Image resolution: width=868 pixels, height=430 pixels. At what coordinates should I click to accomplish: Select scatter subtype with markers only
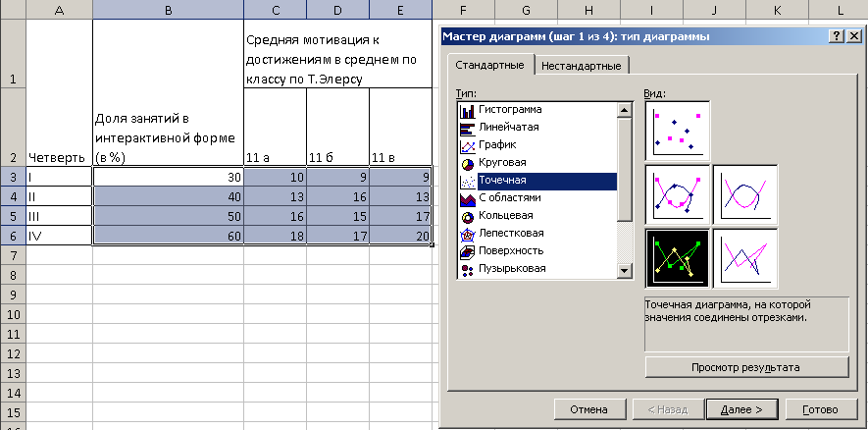tap(678, 131)
